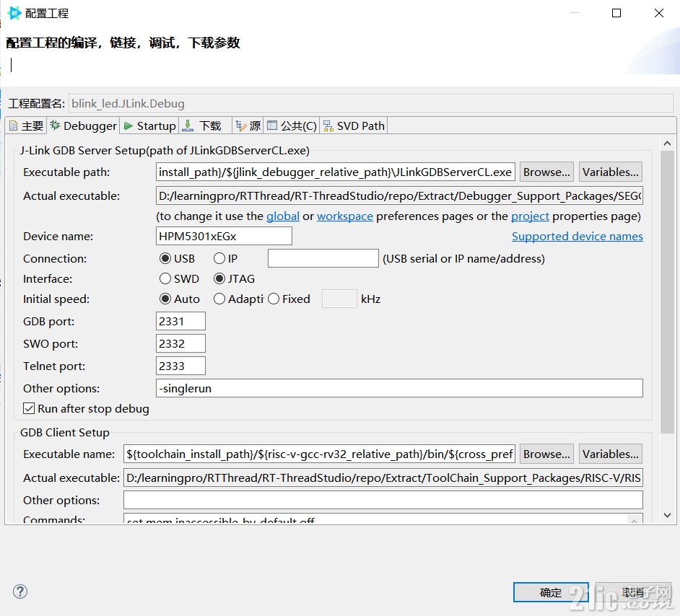680x616 pixels.
Task: Browse for J-Link GDB server executable
Action: click(546, 172)
